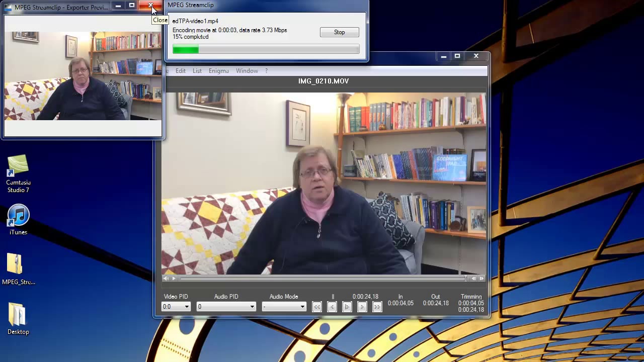The height and width of the screenshot is (362, 644).
Task: Open the ? help menu
Action: 267,71
